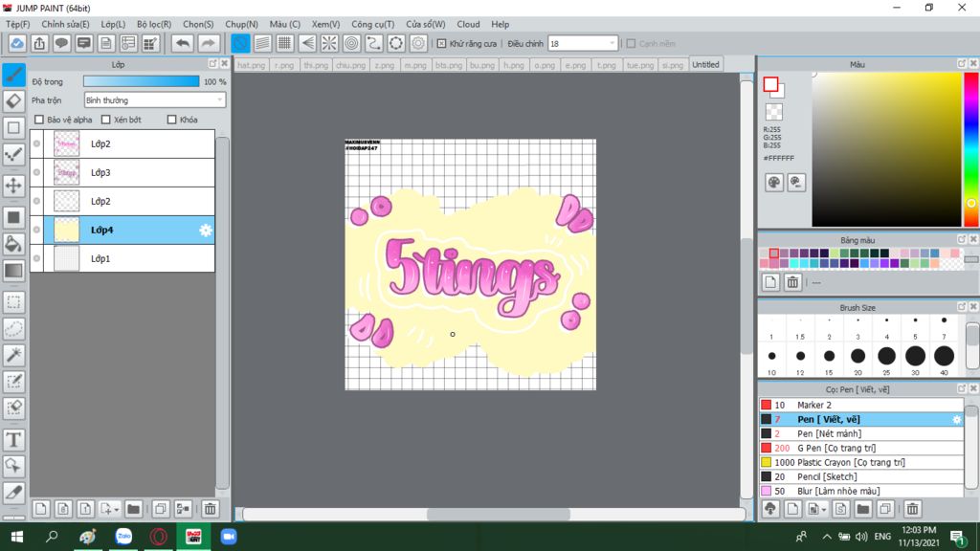
Task: Enable curve snap guide
Action: 374,43
